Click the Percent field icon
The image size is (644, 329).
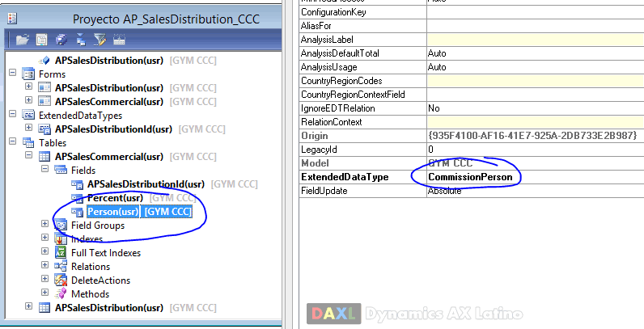coord(77,198)
